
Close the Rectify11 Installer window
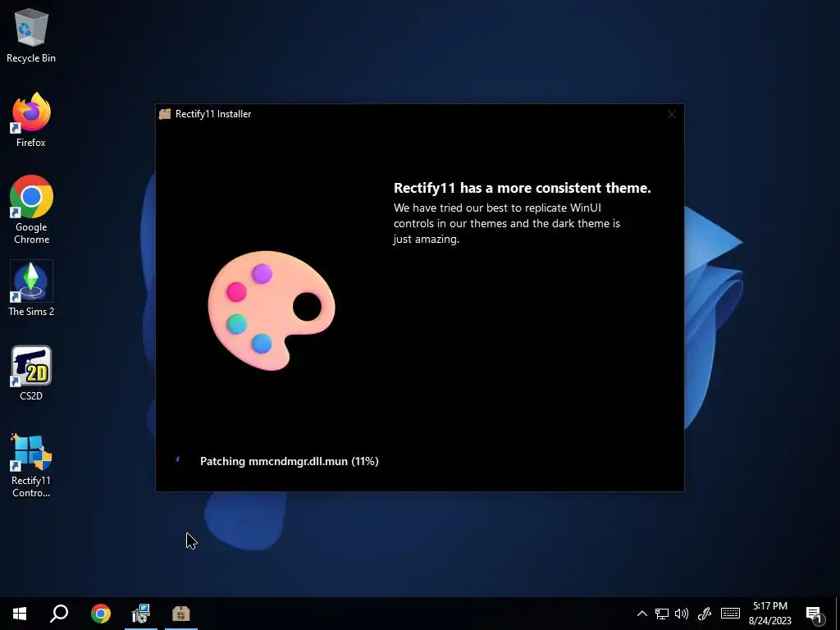coord(672,114)
